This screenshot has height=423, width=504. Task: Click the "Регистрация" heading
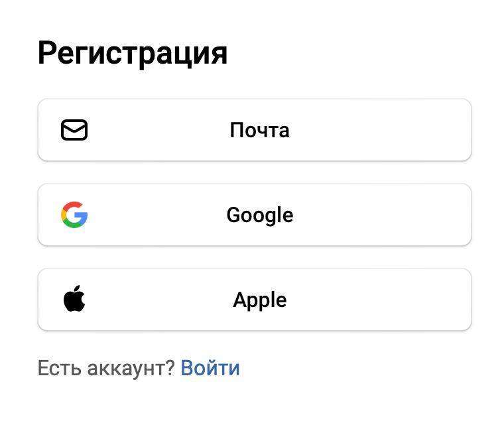click(133, 53)
